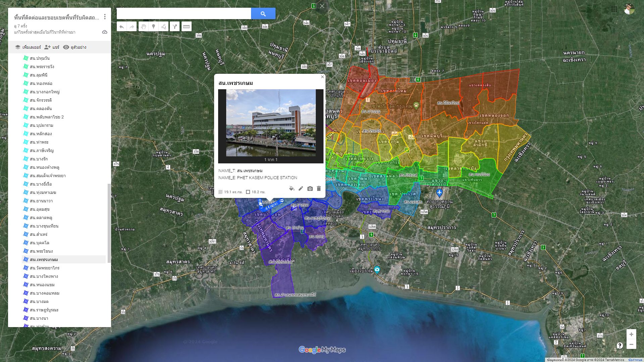Screen dimensions: 644x362
Task: Click inside the map search field
Action: point(184,14)
